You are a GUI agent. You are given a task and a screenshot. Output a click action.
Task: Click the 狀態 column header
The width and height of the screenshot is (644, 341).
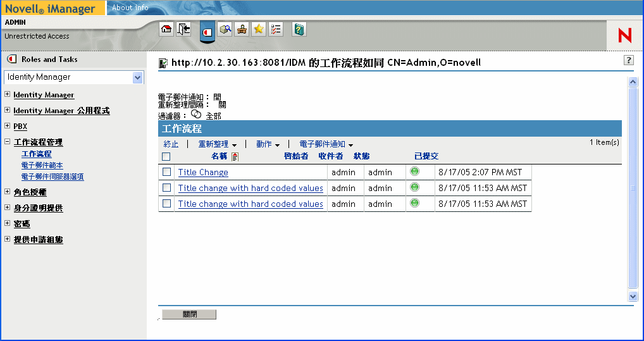tap(361, 156)
